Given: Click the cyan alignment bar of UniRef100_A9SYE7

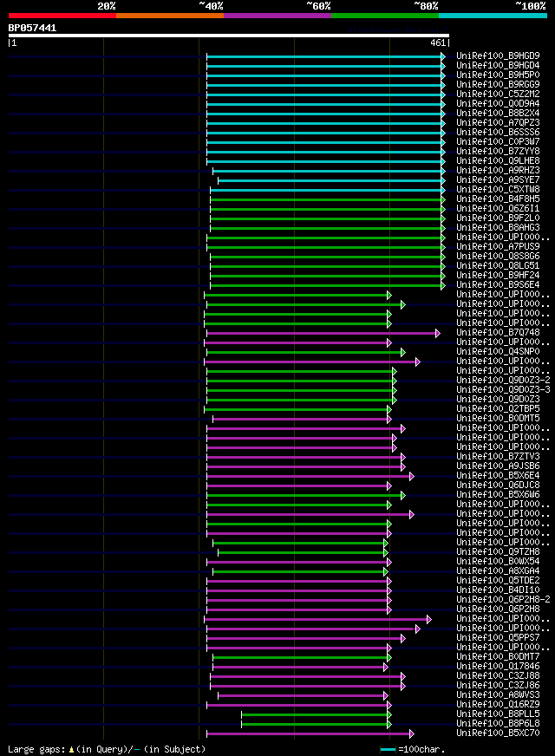Looking at the screenshot, I should pyautogui.click(x=330, y=181).
